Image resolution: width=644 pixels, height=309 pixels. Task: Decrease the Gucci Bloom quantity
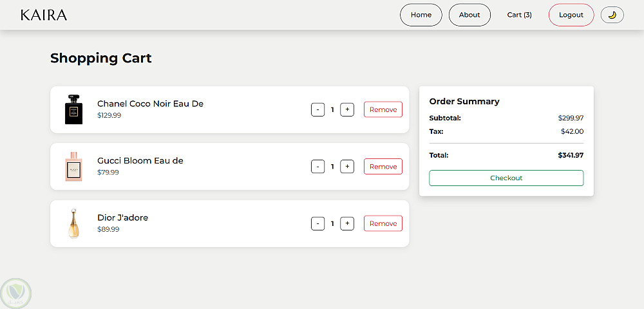(317, 167)
